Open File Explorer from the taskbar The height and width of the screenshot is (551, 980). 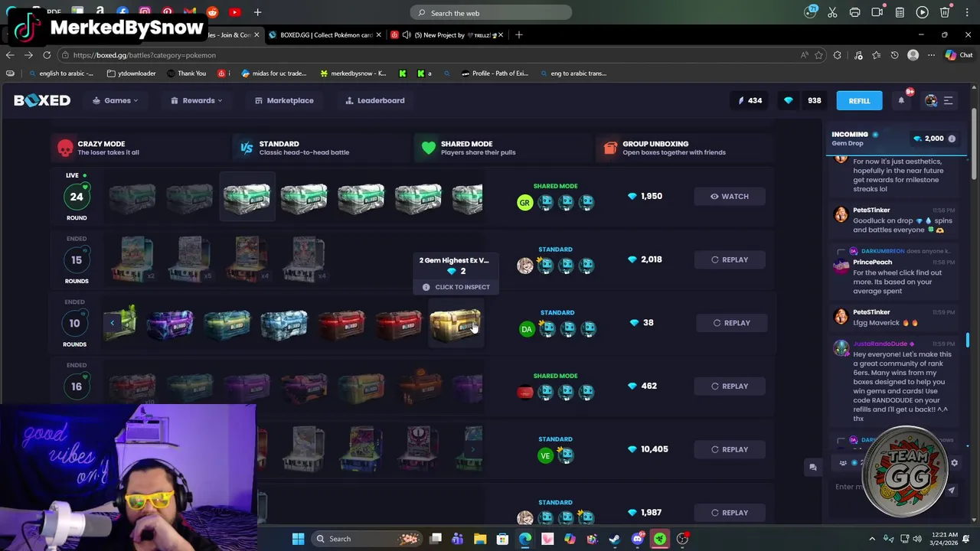(x=480, y=539)
